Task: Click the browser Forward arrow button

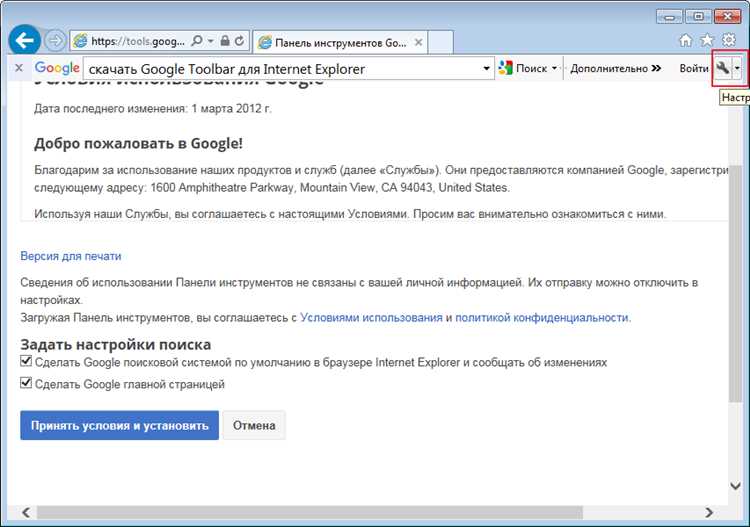Action: 55,41
